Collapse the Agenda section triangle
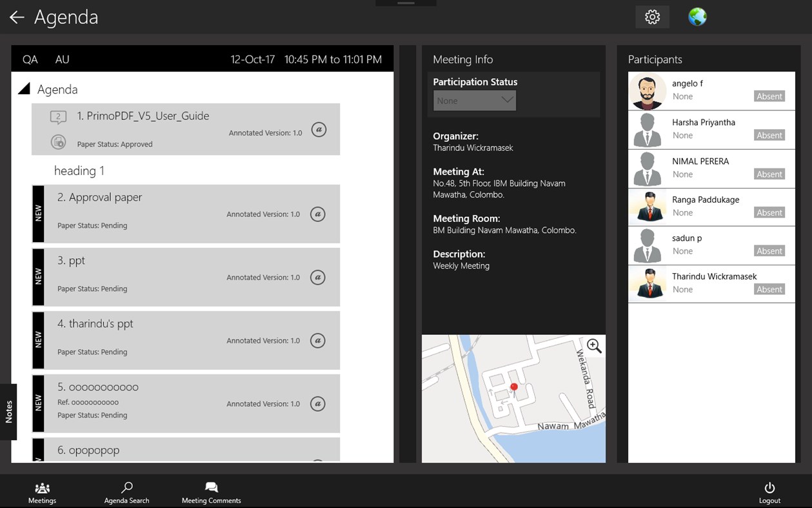Image resolution: width=812 pixels, height=508 pixels. 25,89
